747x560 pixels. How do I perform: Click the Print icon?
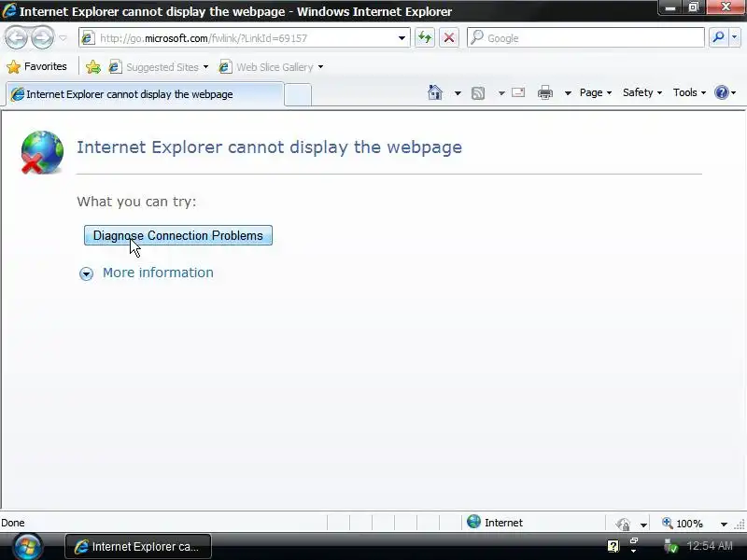[545, 92]
